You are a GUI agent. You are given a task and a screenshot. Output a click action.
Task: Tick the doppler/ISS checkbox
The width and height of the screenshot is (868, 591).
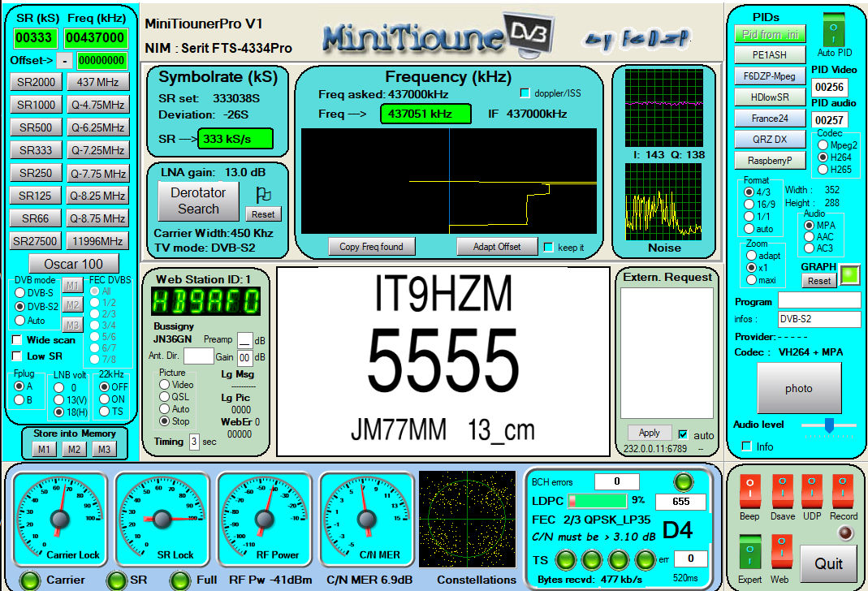tap(525, 93)
